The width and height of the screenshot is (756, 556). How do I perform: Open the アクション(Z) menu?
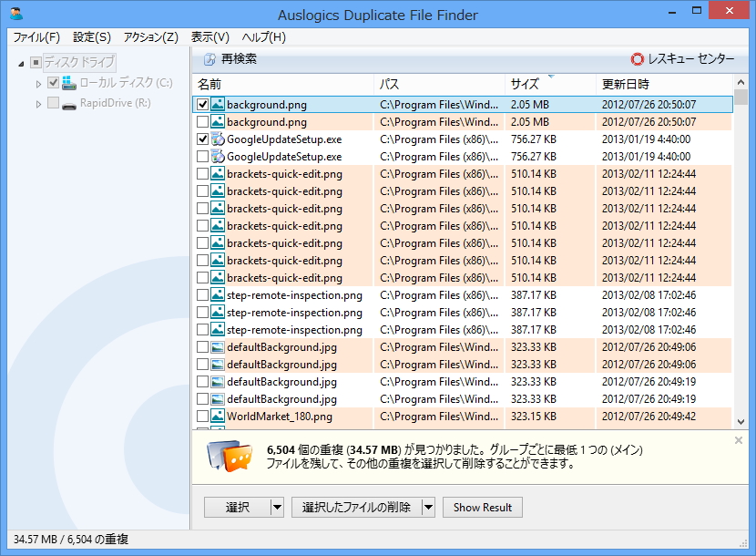[x=151, y=37]
